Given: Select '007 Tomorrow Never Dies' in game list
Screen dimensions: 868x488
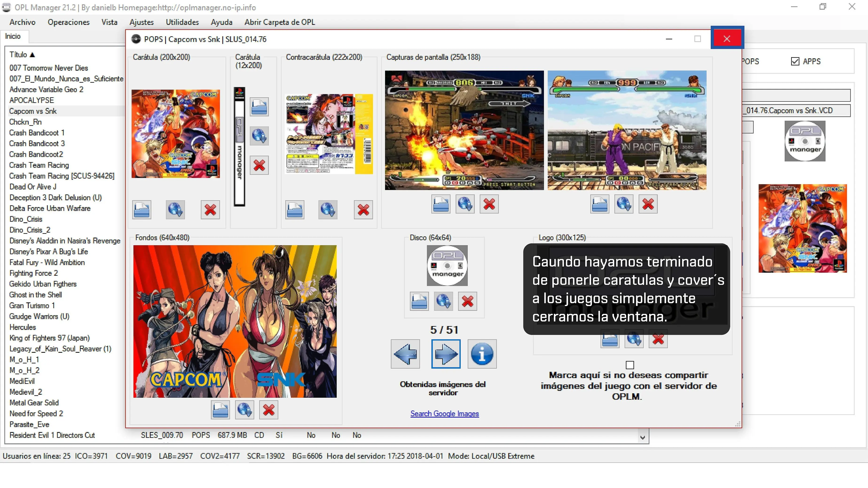Looking at the screenshot, I should point(48,68).
